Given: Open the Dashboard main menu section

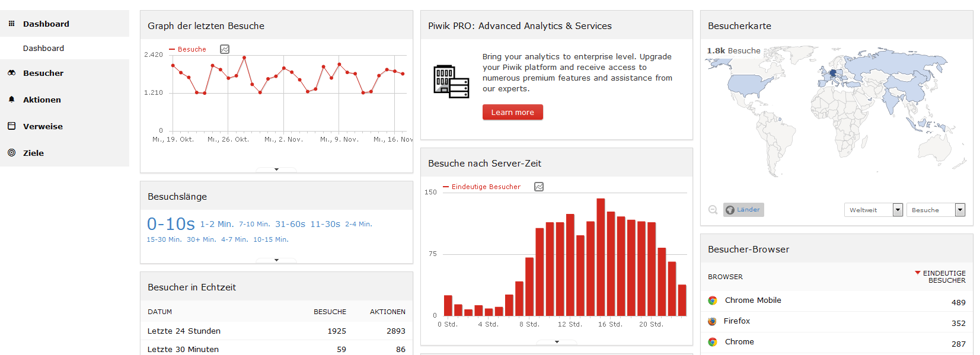Looking at the screenshot, I should [65, 24].
